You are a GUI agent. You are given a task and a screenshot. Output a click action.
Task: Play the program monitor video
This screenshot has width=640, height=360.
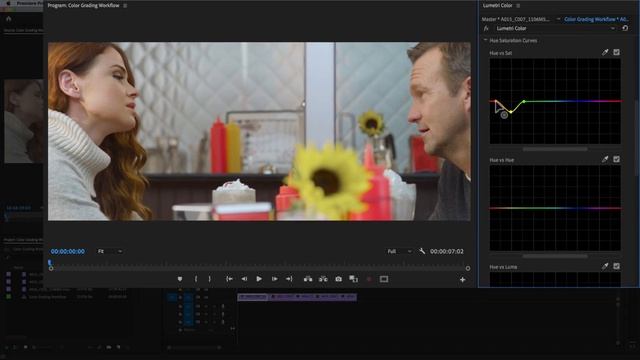click(x=259, y=279)
